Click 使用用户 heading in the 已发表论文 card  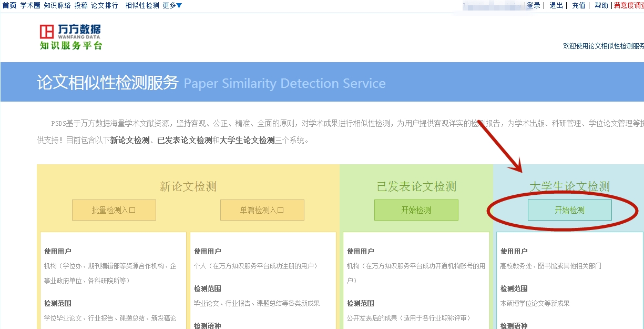pyautogui.click(x=361, y=251)
